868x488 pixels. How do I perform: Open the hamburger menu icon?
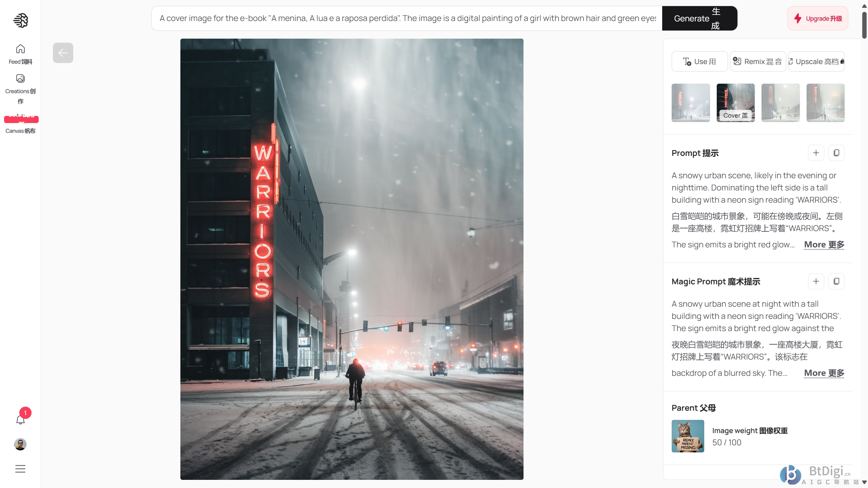pos(20,469)
